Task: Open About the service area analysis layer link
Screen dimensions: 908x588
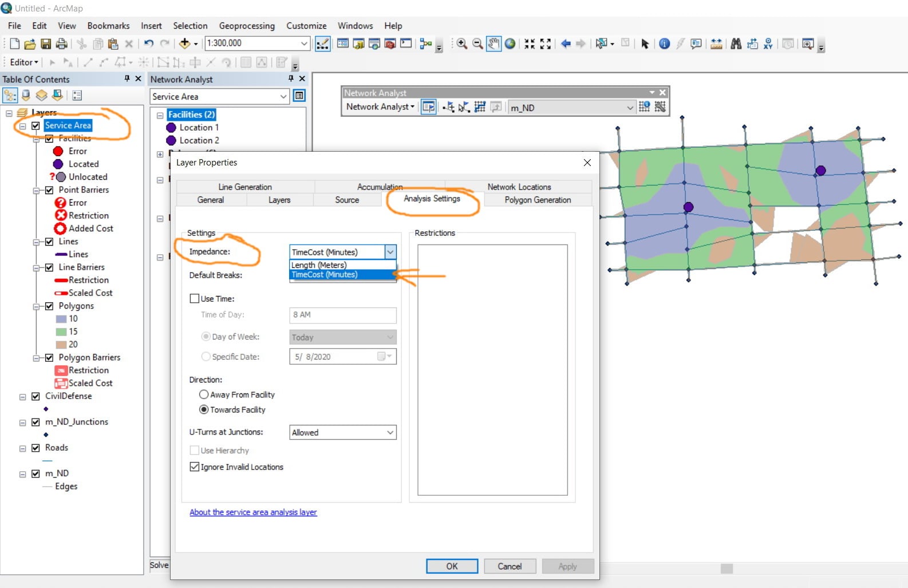Action: (253, 512)
